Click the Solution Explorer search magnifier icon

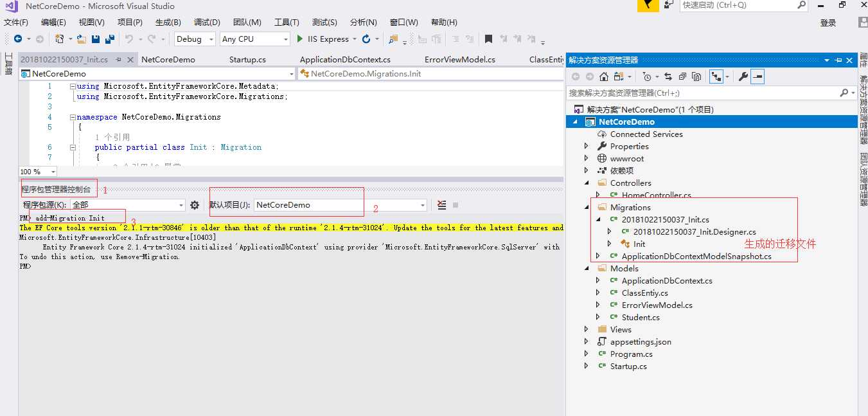point(844,93)
